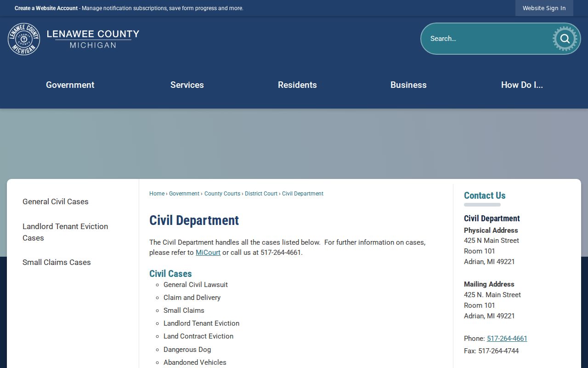
Task: Go to County Courts in breadcrumb
Action: pyautogui.click(x=222, y=194)
